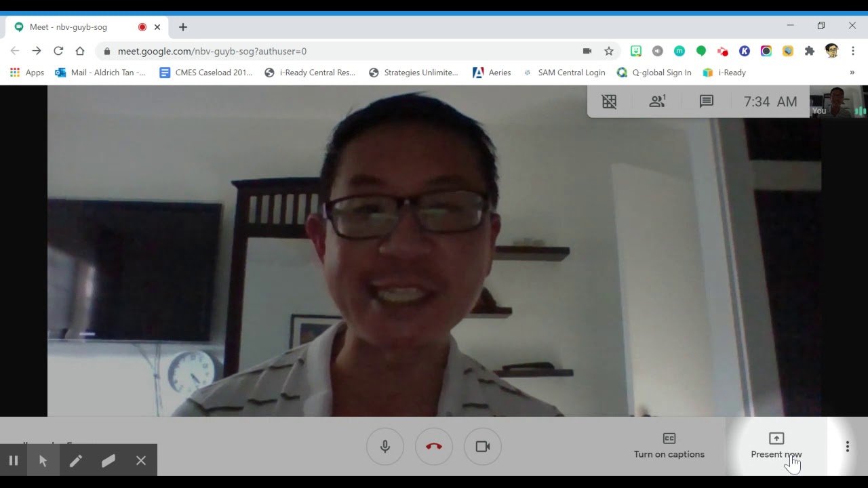The height and width of the screenshot is (488, 868).
Task: Hang up with the red leave-call button
Action: [x=434, y=447]
